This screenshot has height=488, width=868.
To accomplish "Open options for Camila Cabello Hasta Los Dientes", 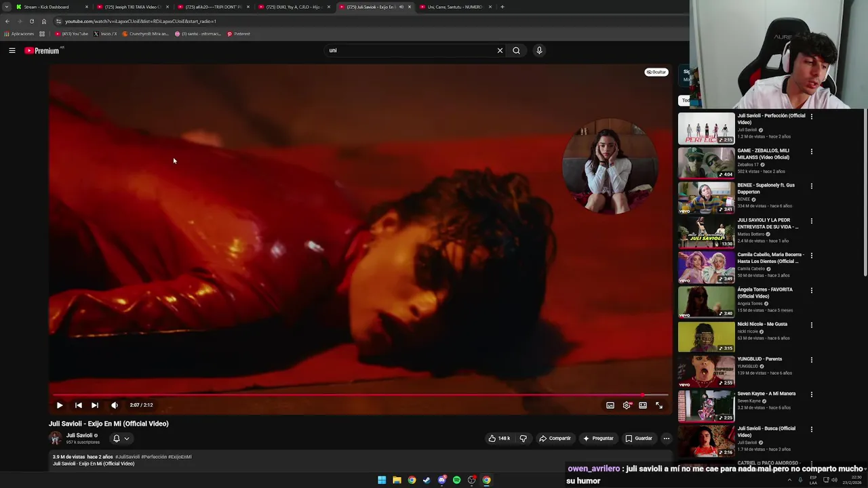I will tap(811, 256).
